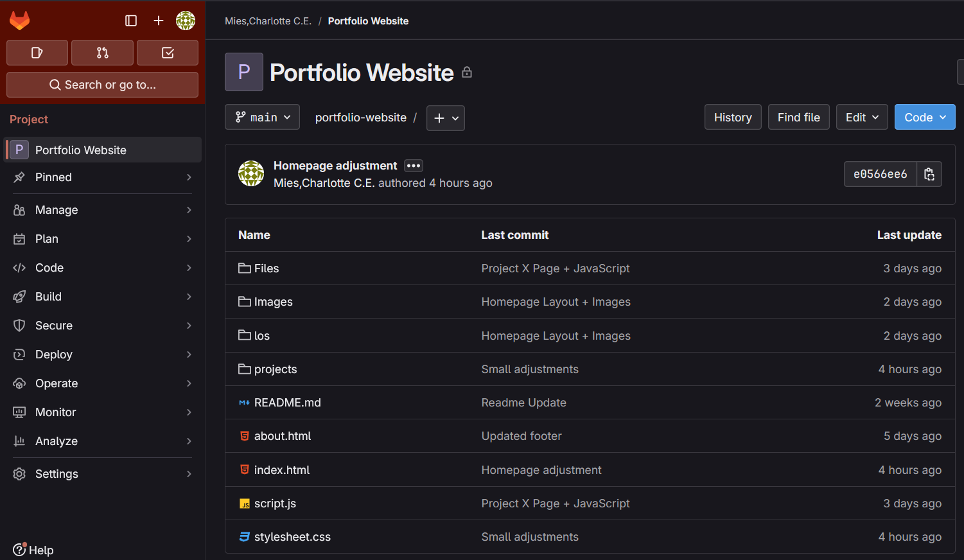Screen dimensions: 964x560
Task: Open Help at bottom of sidebar
Action: point(33,550)
